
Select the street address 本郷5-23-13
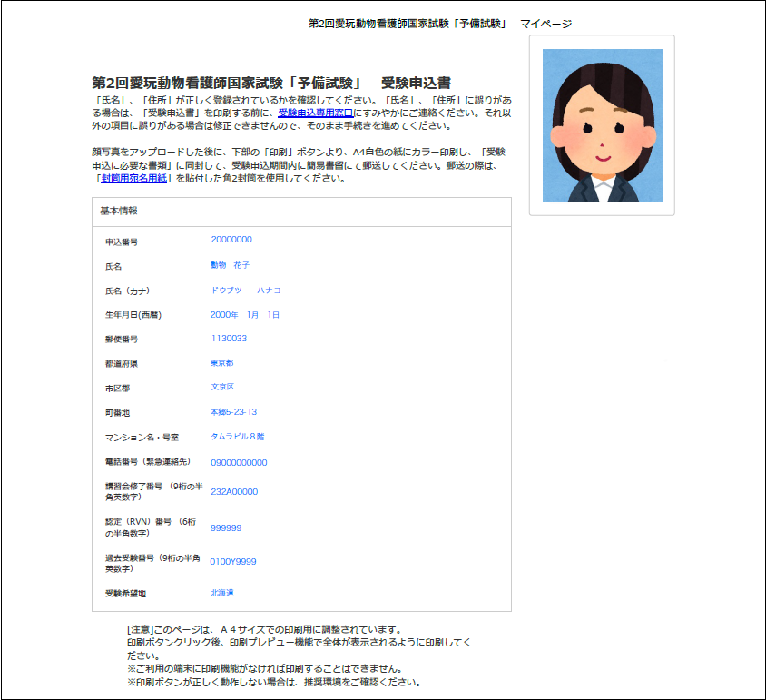point(234,412)
